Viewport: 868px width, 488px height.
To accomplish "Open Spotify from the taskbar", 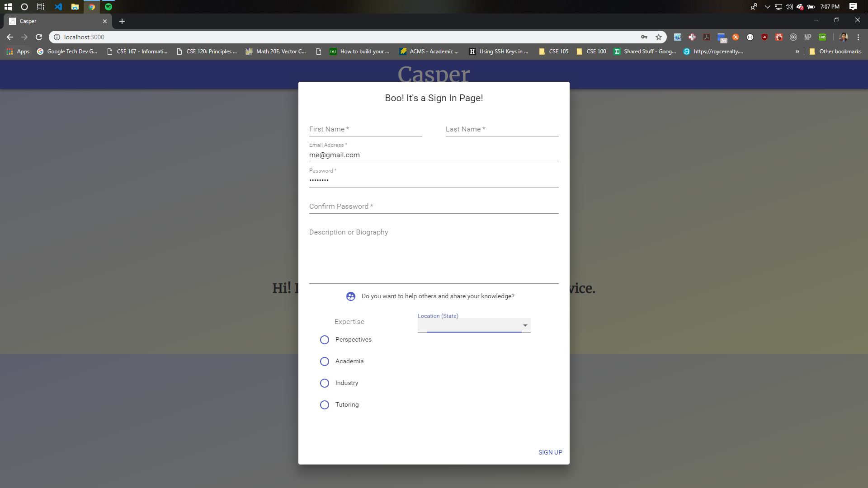I will pos(108,7).
